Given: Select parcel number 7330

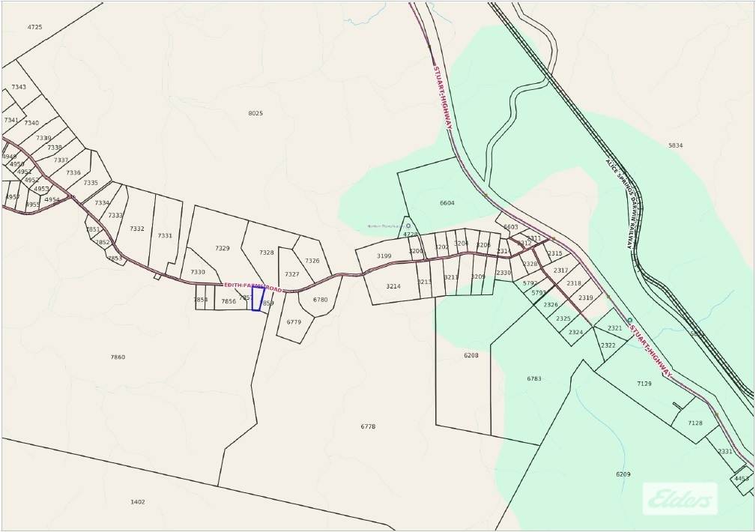Looking at the screenshot, I should (198, 272).
